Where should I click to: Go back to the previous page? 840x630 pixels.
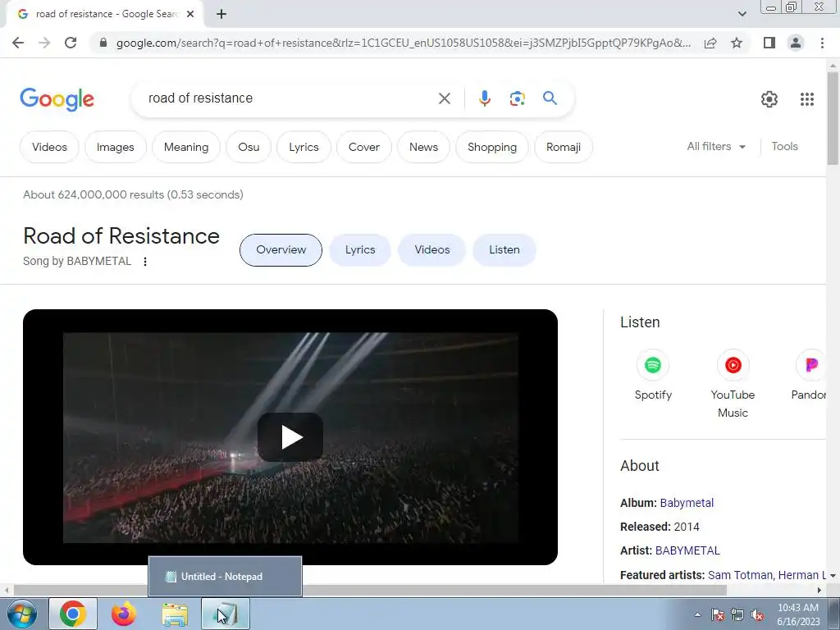[18, 43]
